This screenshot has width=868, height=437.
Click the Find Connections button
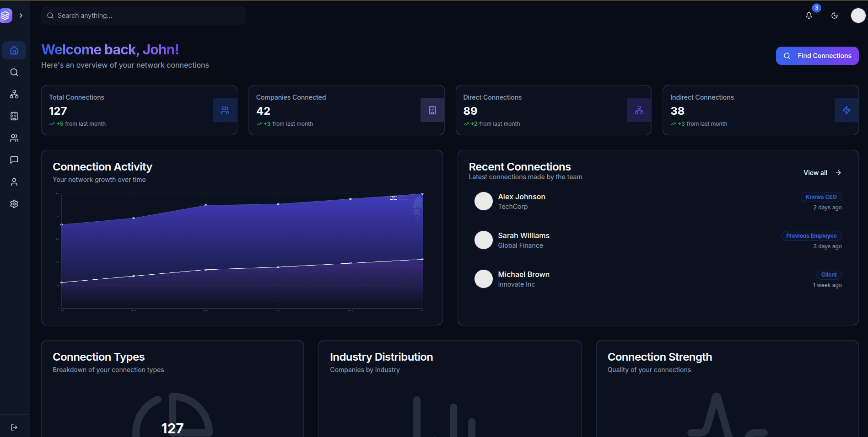click(817, 56)
